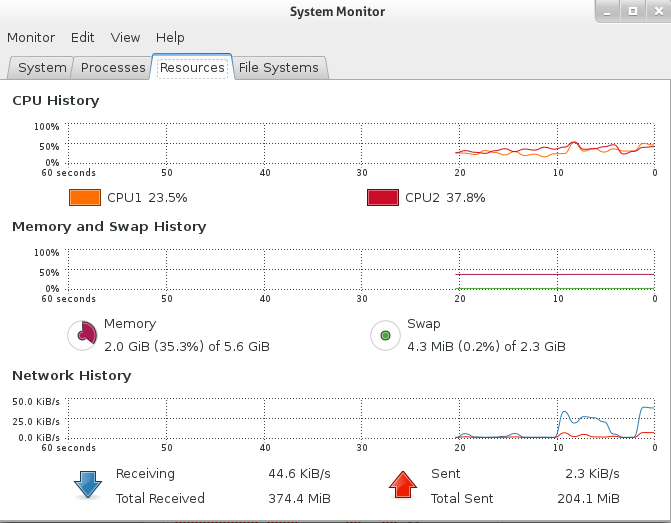The width and height of the screenshot is (671, 523).
Task: Close the System Monitor window
Action: tap(659, 12)
